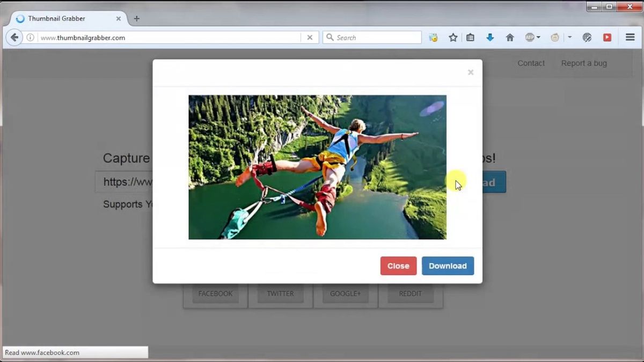Click the globe-and-pen extension icon
The height and width of the screenshot is (362, 644).
[x=587, y=37]
